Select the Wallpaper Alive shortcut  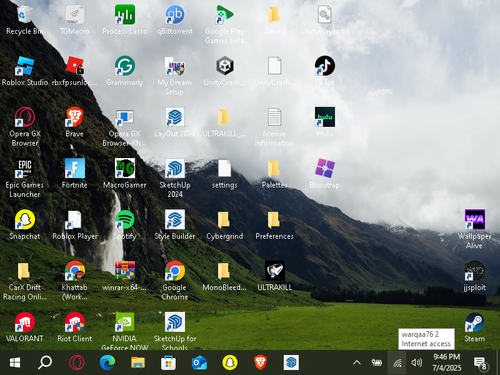click(x=475, y=220)
